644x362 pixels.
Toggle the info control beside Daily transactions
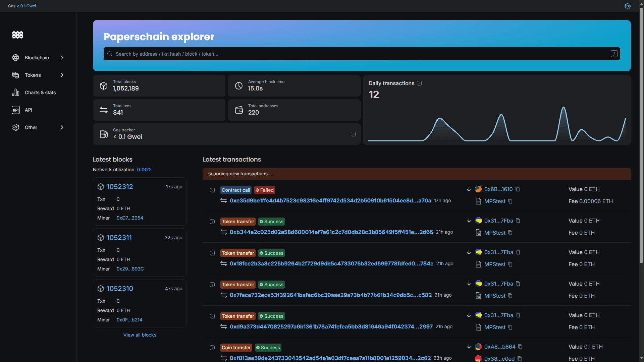[419, 83]
